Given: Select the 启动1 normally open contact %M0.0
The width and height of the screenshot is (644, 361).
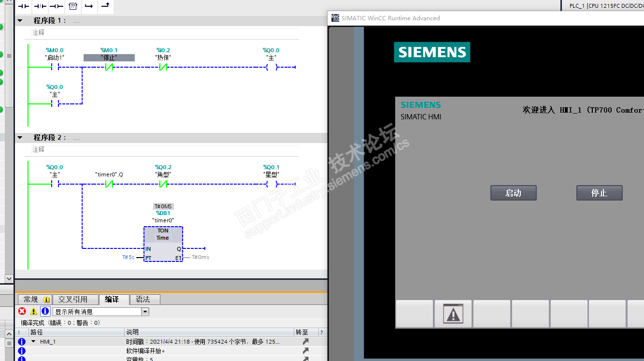Looking at the screenshot, I should click(x=55, y=67).
